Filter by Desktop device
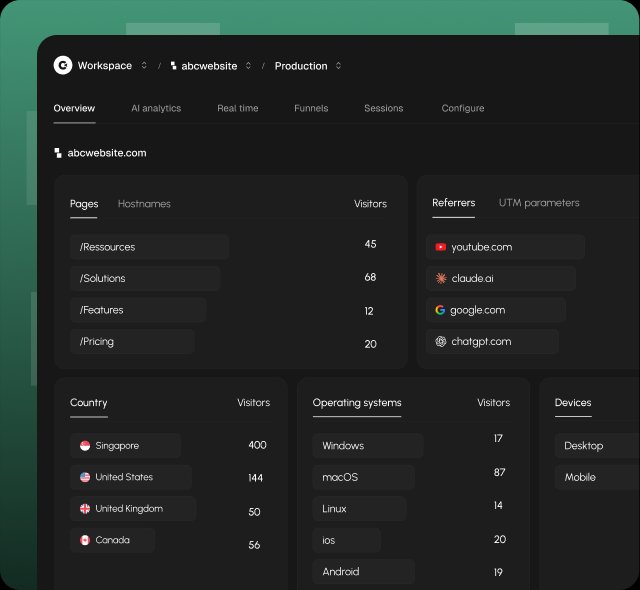The width and height of the screenshot is (640, 590). coord(597,446)
